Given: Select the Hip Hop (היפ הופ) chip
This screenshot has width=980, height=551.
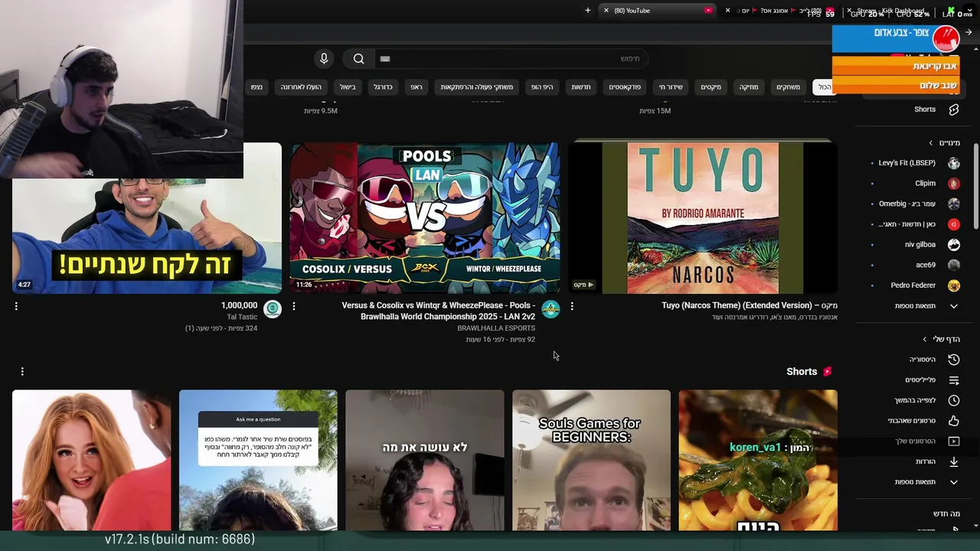Looking at the screenshot, I should (542, 86).
